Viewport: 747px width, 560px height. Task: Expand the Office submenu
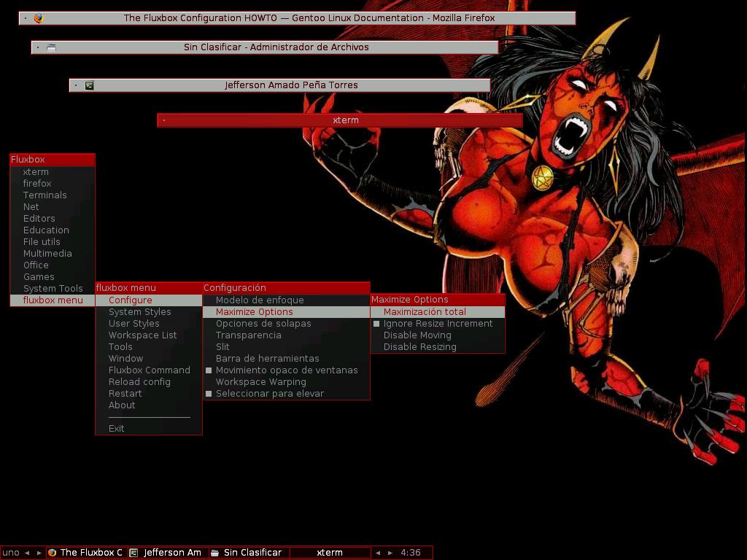pyautogui.click(x=53, y=265)
